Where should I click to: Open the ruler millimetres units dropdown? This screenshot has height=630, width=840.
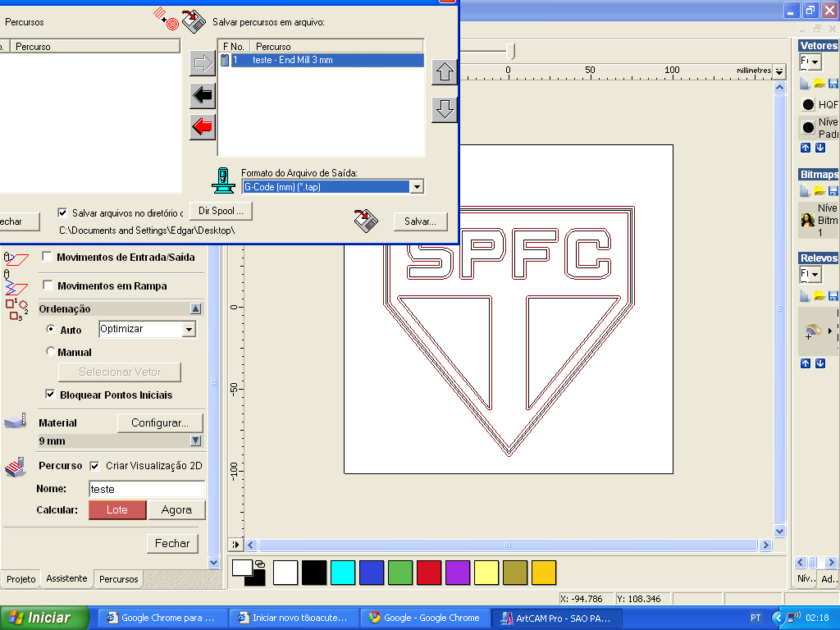click(779, 71)
